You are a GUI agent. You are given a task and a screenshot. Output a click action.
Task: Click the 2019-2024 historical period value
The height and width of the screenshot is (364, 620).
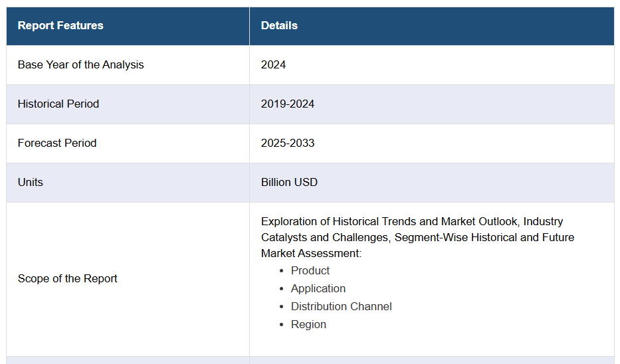288,104
